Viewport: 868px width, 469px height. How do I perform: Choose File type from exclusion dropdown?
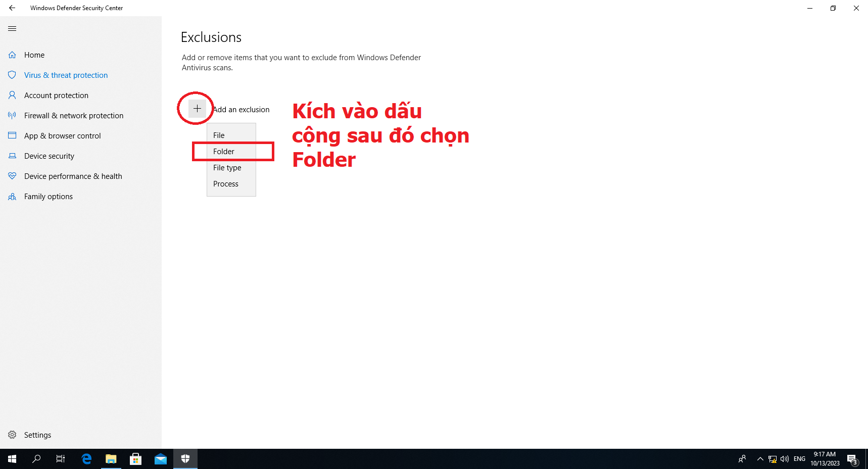(x=231, y=168)
